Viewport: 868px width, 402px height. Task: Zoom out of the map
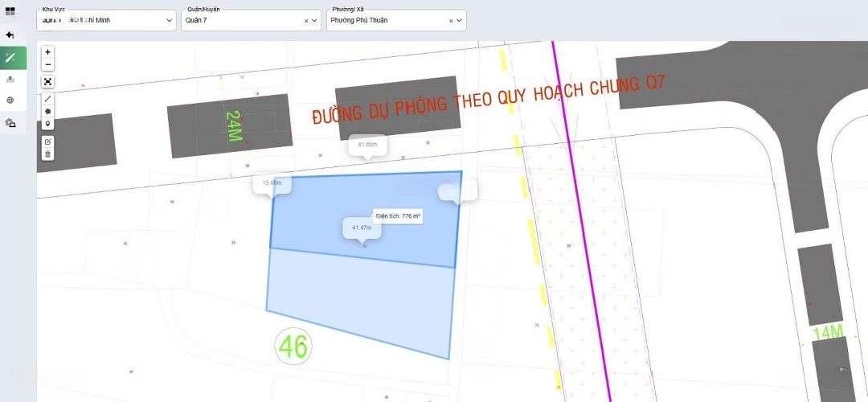(48, 64)
